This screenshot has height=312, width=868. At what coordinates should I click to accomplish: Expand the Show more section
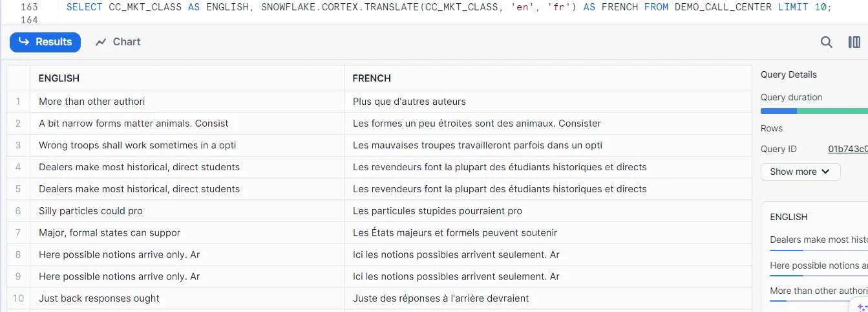click(800, 172)
